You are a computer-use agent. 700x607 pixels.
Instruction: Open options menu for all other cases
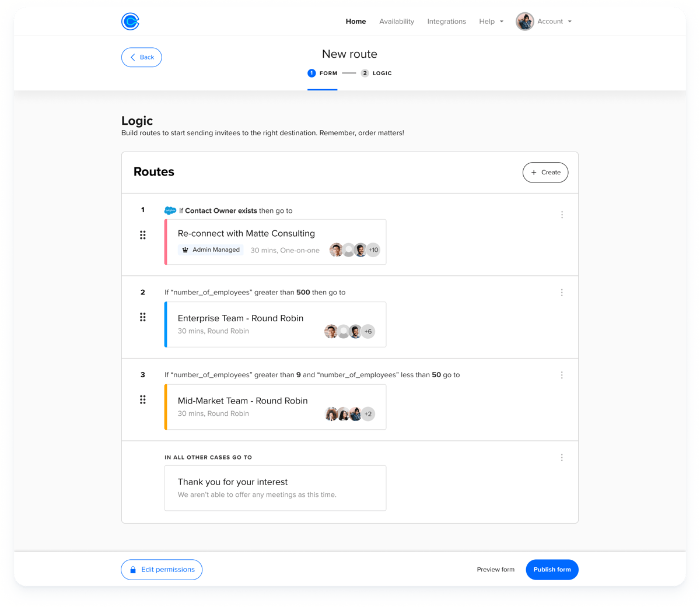click(x=562, y=458)
